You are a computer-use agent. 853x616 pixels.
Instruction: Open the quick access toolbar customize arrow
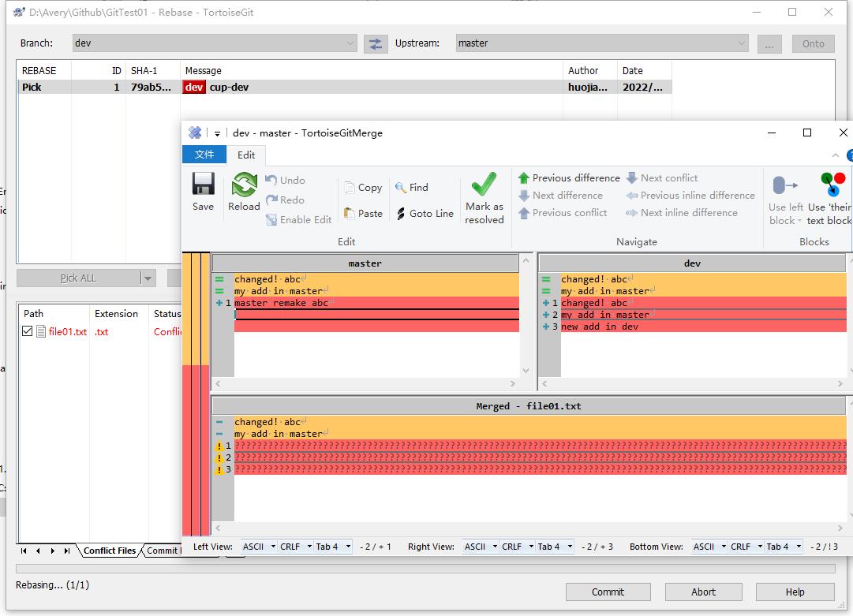(x=217, y=133)
